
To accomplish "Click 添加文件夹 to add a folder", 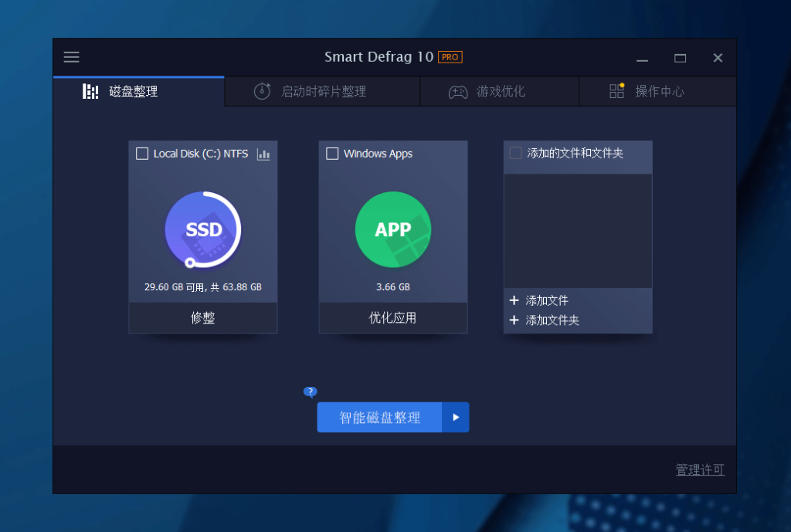I will click(552, 320).
